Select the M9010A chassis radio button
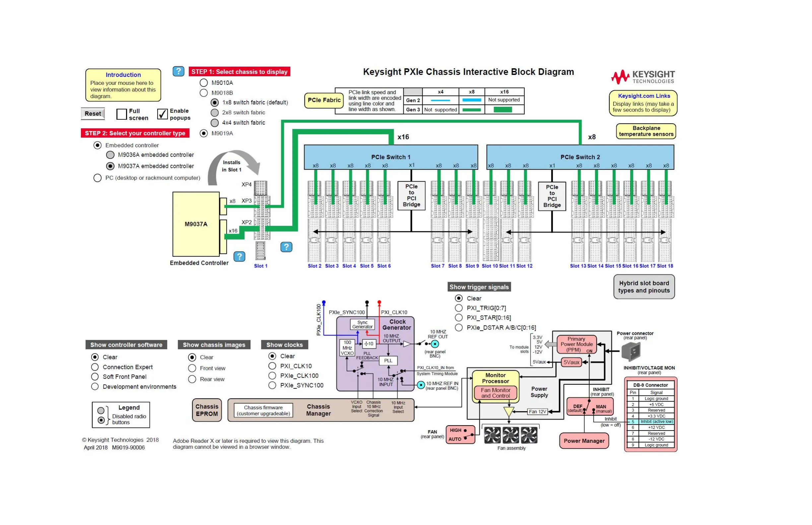Image resolution: width=812 pixels, height=525 pixels. [x=204, y=83]
